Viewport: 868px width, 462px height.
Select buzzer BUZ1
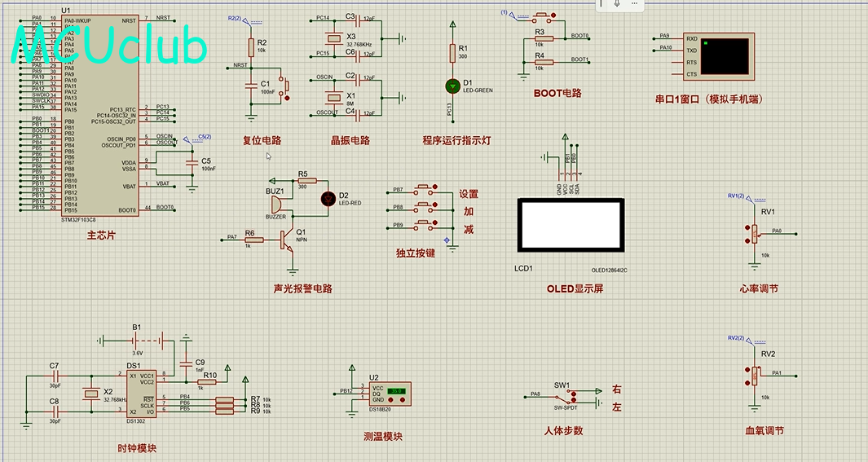tap(275, 205)
